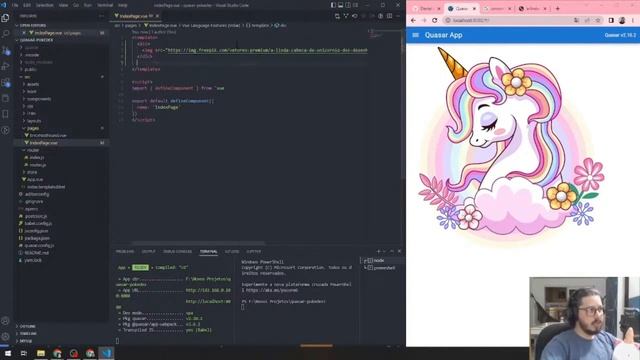
Task: Open Chrome profile avatar
Action: [622, 20]
